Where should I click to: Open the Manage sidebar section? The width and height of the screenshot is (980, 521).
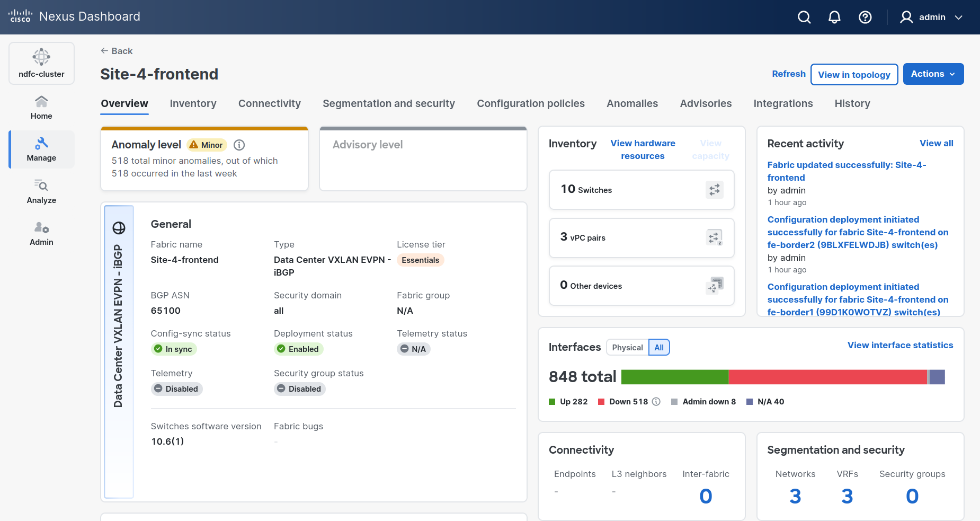41,149
